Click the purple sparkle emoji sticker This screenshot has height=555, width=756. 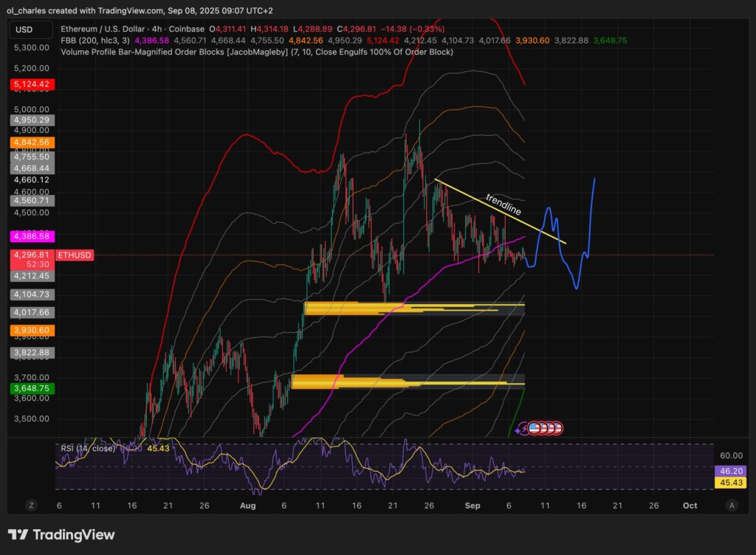517,429
